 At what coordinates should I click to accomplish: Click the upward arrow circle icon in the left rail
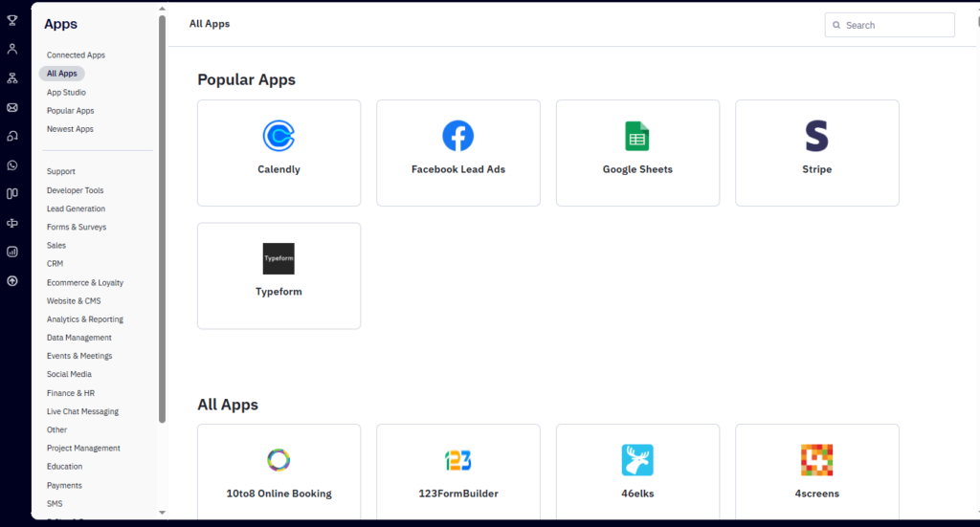pyautogui.click(x=11, y=281)
